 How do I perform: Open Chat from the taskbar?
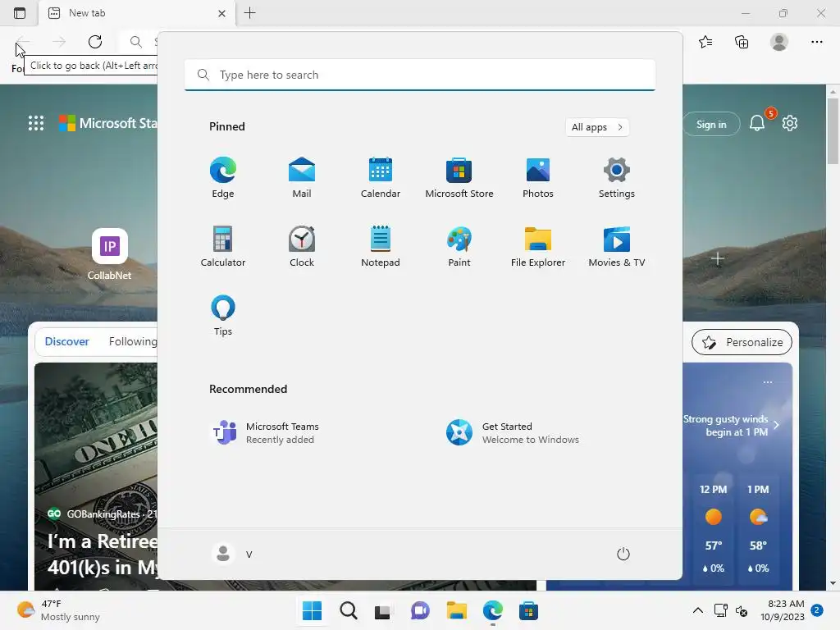pos(420,610)
